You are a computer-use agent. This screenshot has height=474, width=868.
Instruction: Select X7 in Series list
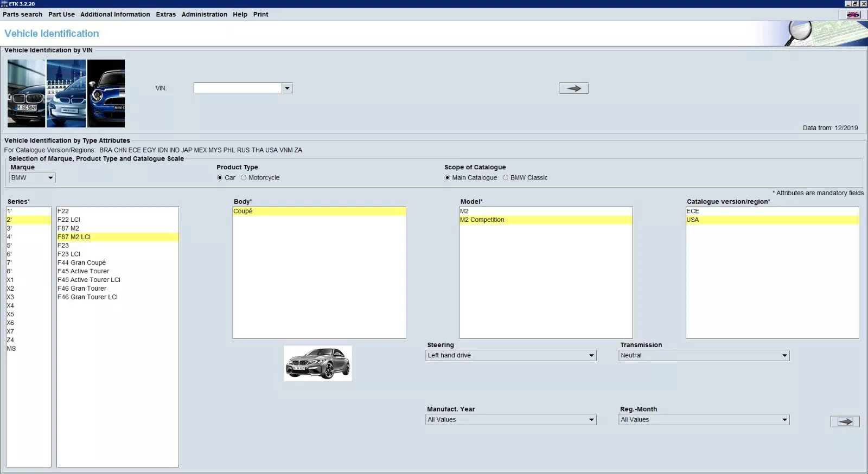pyautogui.click(x=29, y=331)
